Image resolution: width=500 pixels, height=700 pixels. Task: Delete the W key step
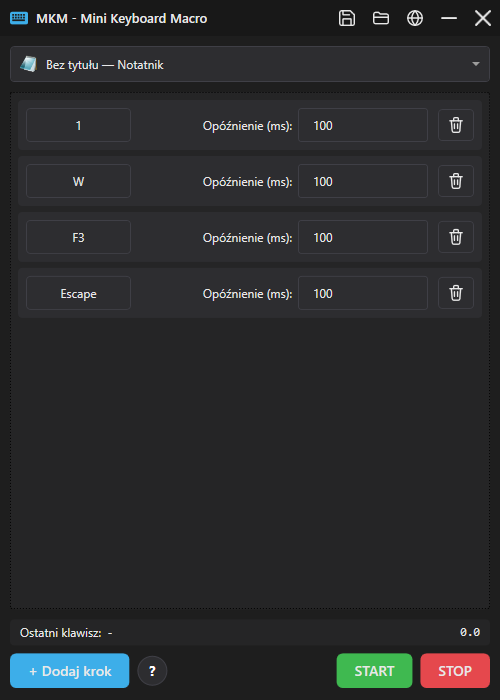click(456, 181)
